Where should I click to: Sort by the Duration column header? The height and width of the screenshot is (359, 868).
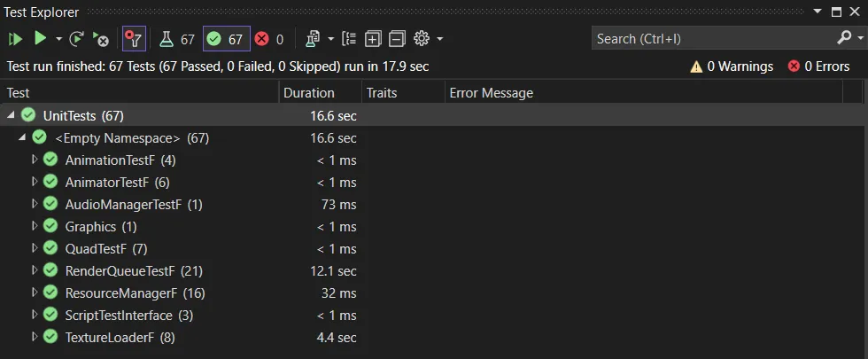(x=308, y=93)
